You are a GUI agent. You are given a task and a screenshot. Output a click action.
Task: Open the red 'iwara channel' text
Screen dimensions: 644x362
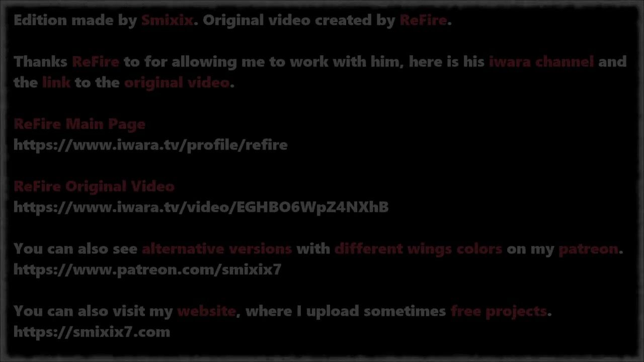point(541,61)
